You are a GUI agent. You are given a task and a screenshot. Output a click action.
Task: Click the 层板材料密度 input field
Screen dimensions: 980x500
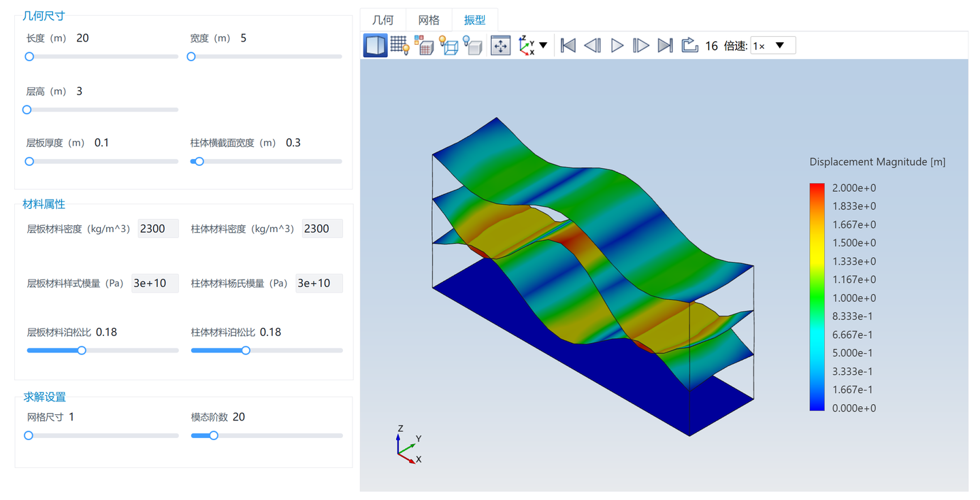158,229
